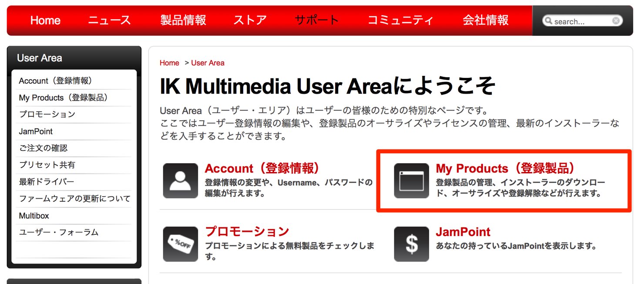The image size is (644, 284).
Task: Open the ニュース menu item
Action: coord(109,20)
